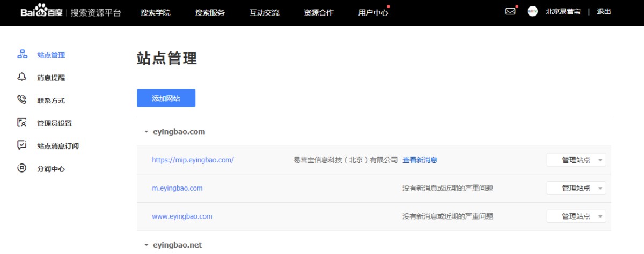Screen dimensions: 644x254
Task: Click the eyingbao.com group heading
Action: [179, 131]
